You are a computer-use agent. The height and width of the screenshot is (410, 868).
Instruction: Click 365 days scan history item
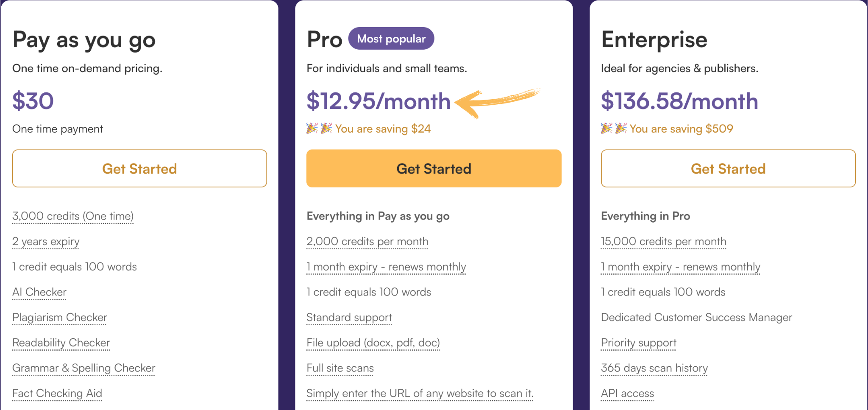pos(654,368)
